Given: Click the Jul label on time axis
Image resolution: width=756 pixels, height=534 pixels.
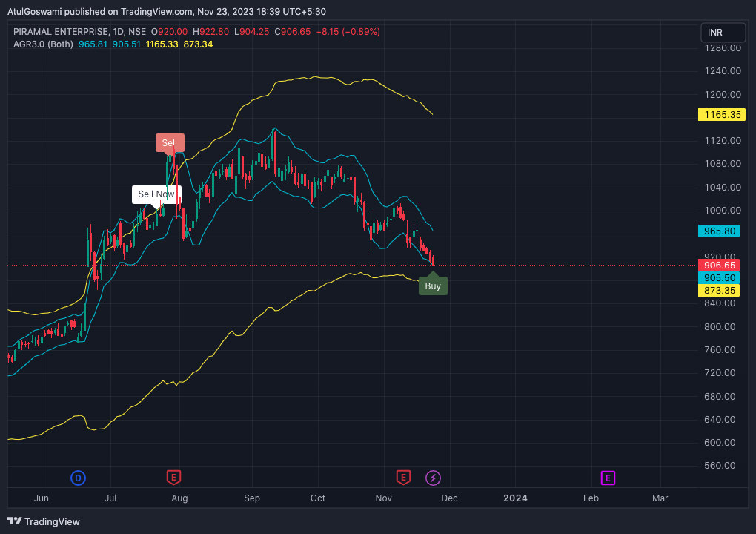Looking at the screenshot, I should pyautogui.click(x=110, y=498).
